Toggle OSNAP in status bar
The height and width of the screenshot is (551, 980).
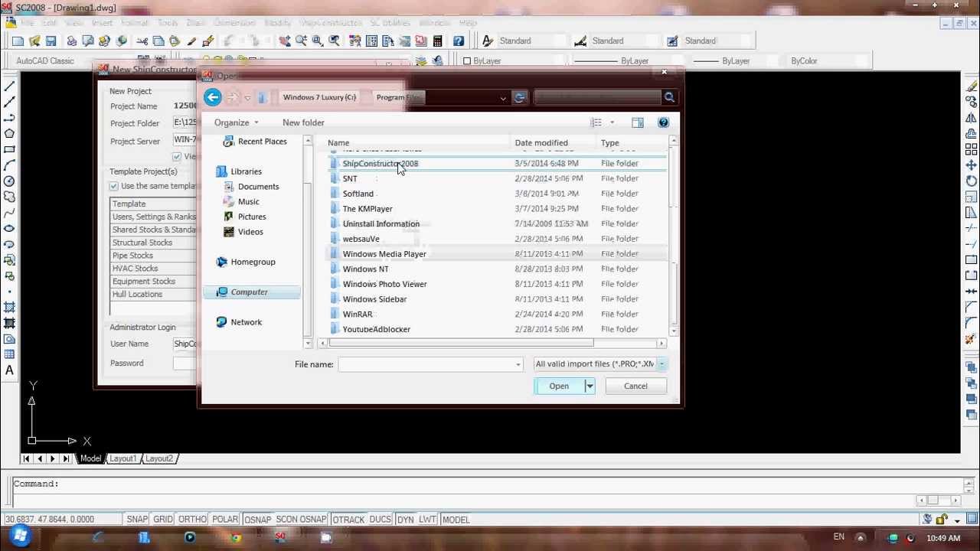click(257, 520)
